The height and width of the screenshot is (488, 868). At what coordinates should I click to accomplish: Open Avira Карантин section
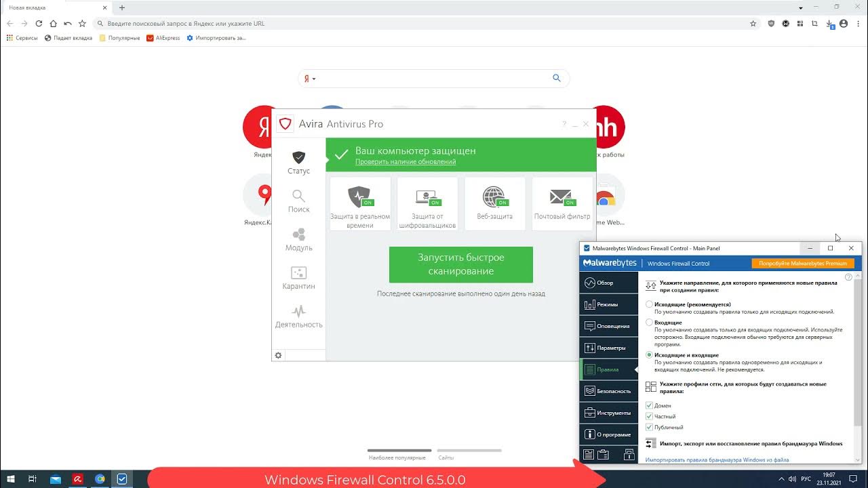pos(298,278)
